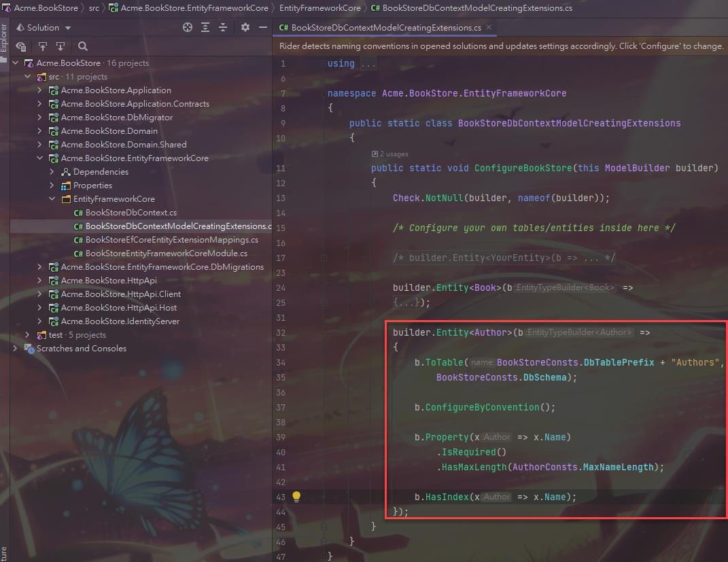Screen dimensions: 728x562
Task: Open BookStoreDbContext.cs in the tree
Action: pyautogui.click(x=131, y=213)
